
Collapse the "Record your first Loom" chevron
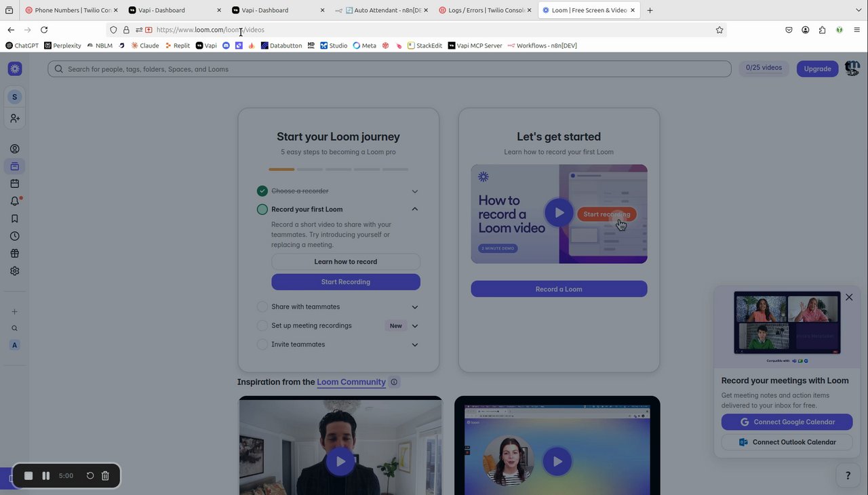tap(415, 210)
